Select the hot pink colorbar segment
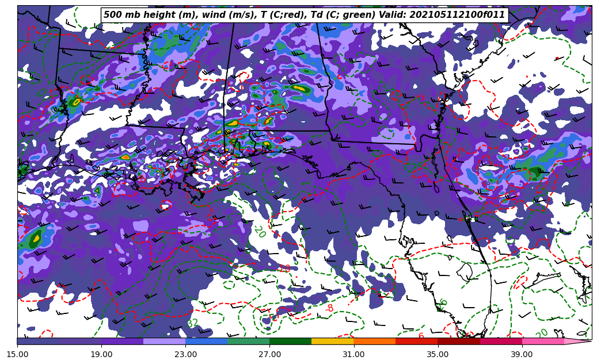This screenshot has height=364, width=597. tap(543, 341)
